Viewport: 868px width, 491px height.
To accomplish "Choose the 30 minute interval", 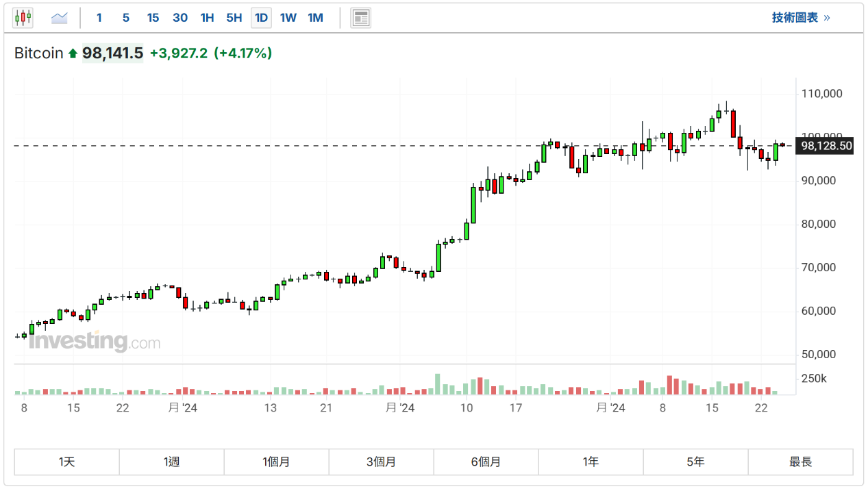I will point(180,18).
